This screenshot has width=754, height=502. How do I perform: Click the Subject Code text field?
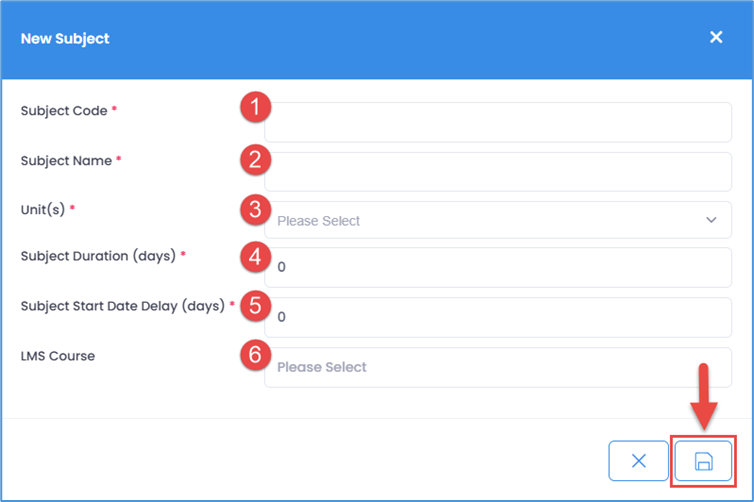(498, 122)
